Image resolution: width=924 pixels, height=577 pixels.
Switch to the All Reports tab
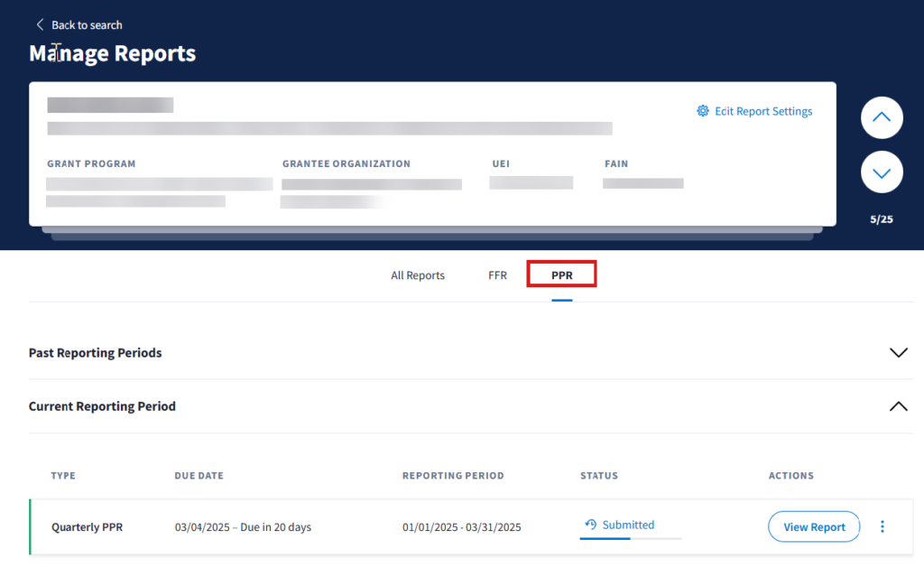418,275
